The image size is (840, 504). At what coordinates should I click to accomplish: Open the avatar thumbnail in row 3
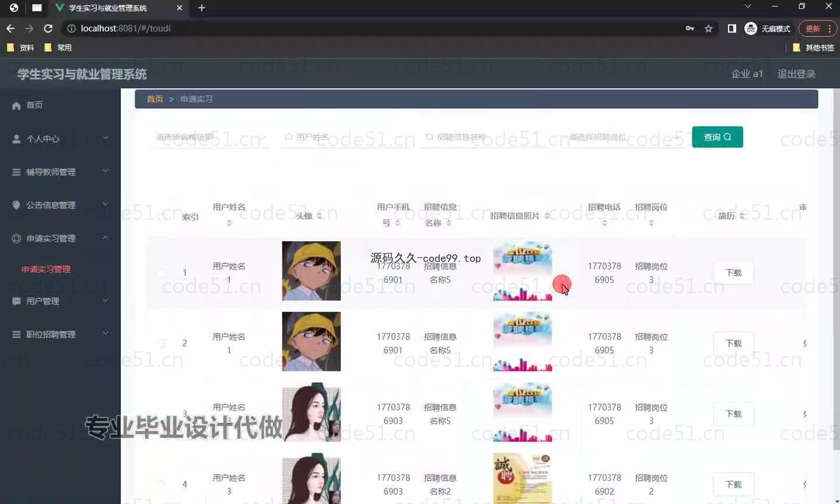pos(311,412)
